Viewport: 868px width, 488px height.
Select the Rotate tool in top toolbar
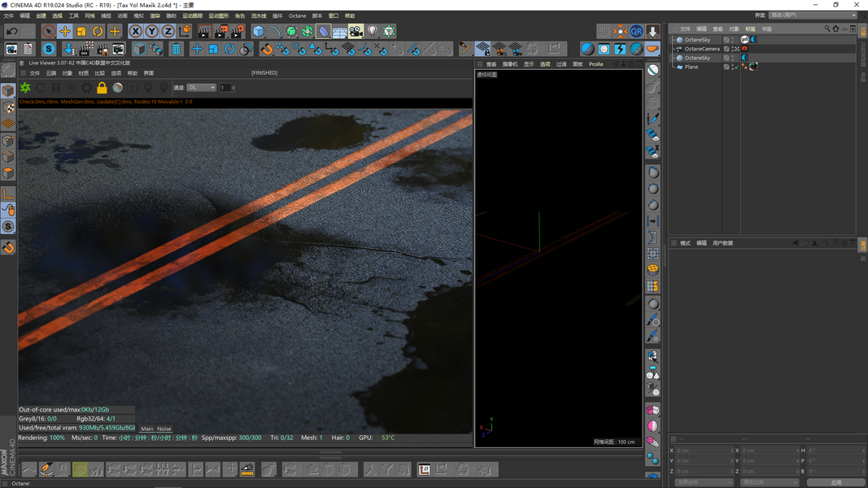coord(98,32)
